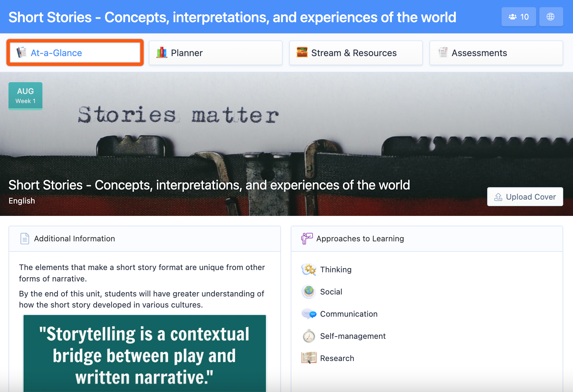Click the Social globe icon
573x392 pixels.
coord(309,292)
